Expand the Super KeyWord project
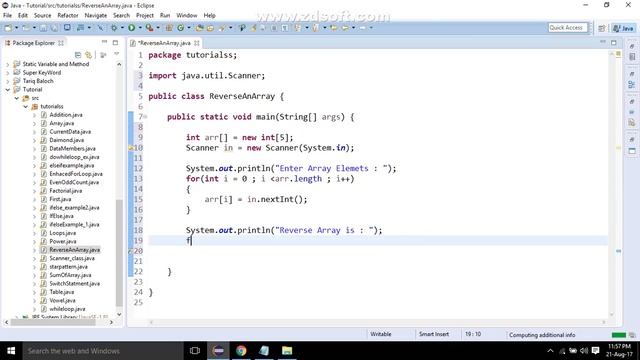The image size is (640, 360). click(x=7, y=73)
